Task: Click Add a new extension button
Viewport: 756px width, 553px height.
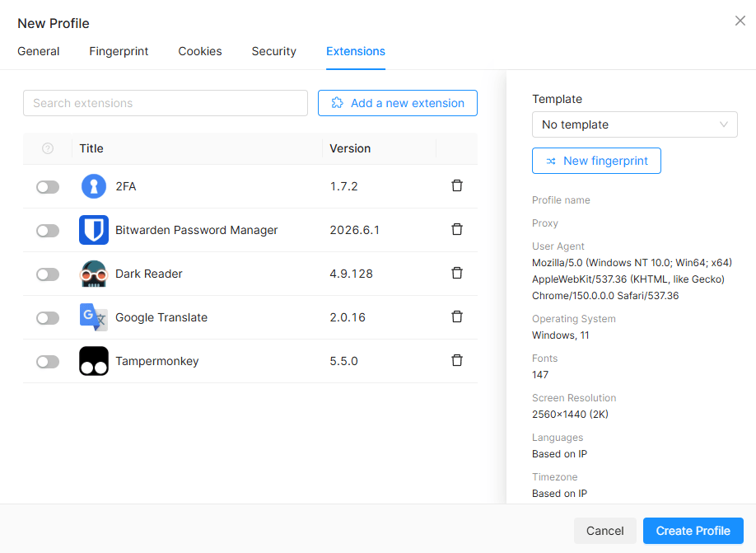Action: click(398, 103)
